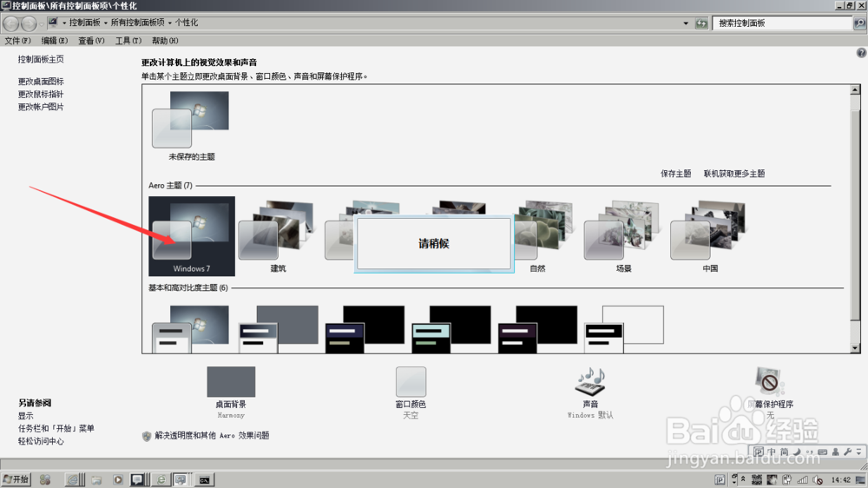
Task: Go to 控制面板主页
Action: tap(41, 59)
